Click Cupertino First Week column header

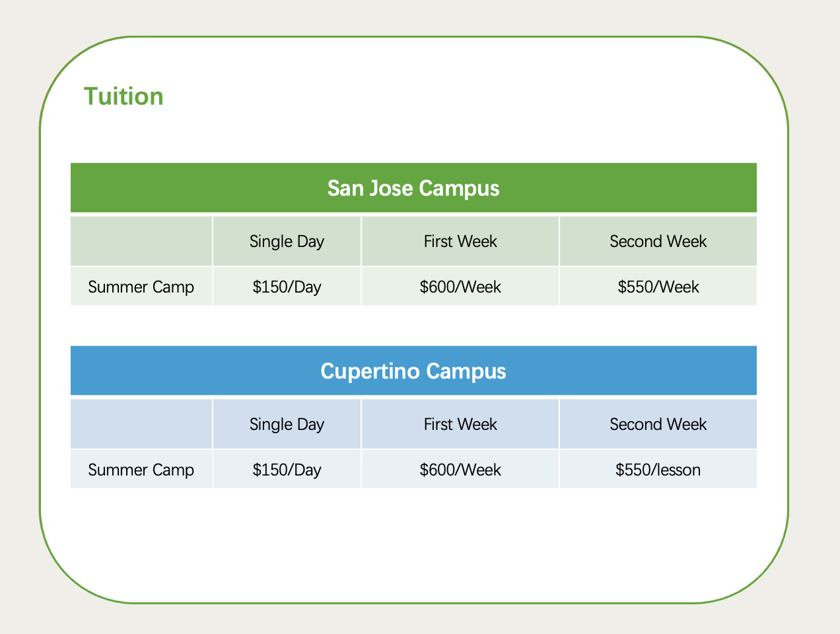click(460, 424)
